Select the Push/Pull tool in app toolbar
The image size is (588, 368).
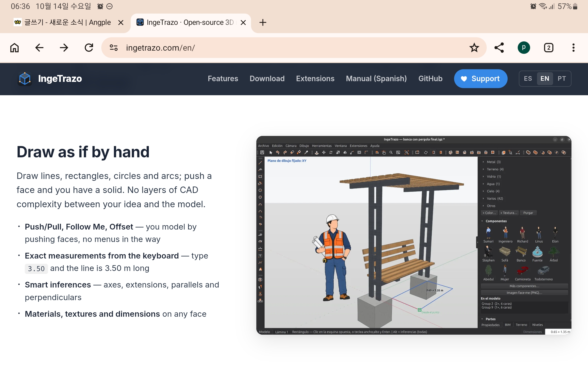(x=317, y=152)
